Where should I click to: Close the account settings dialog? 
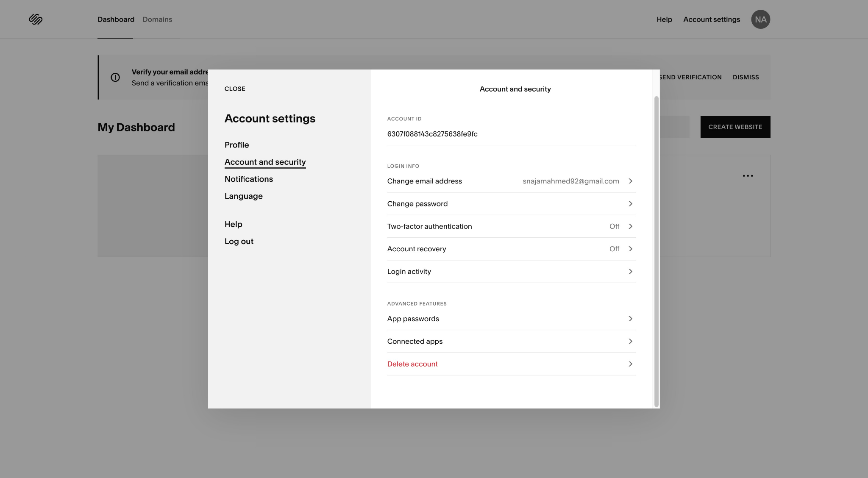tap(235, 89)
